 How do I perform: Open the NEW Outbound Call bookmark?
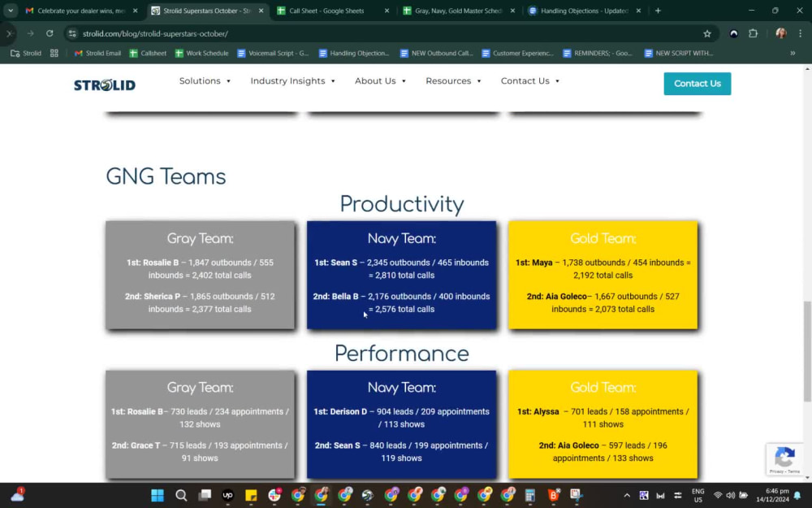tap(437, 53)
